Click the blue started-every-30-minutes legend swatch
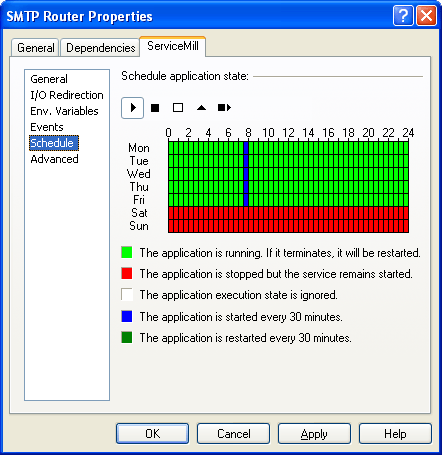The width and height of the screenshot is (442, 455). [x=127, y=316]
